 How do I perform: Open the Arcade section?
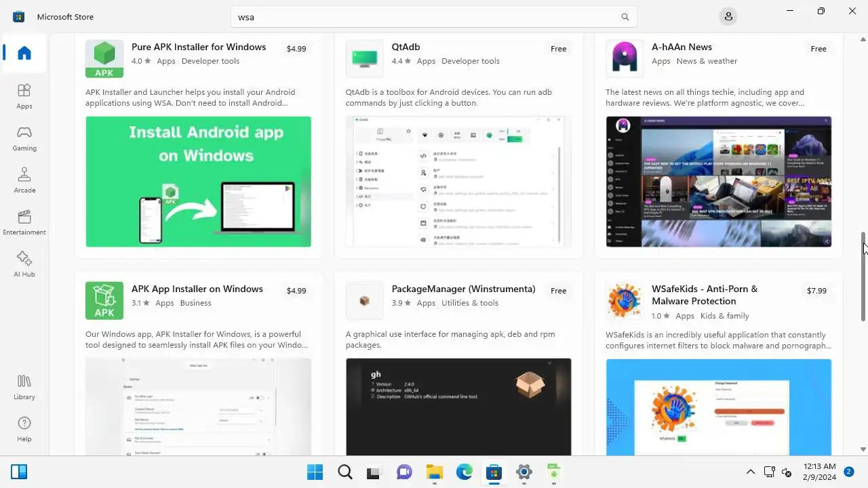24,180
